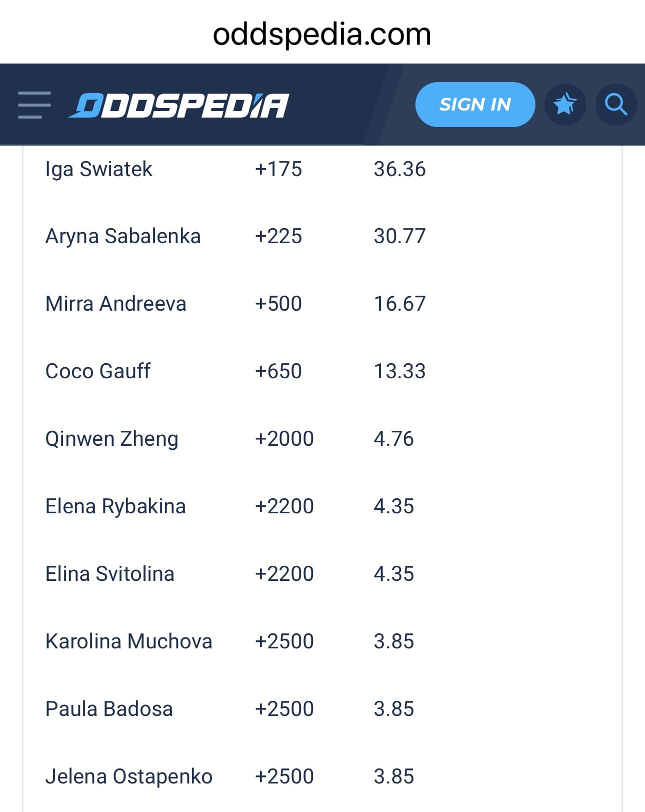
Task: Click Iga Swiatek 36.36 probability
Action: (399, 169)
